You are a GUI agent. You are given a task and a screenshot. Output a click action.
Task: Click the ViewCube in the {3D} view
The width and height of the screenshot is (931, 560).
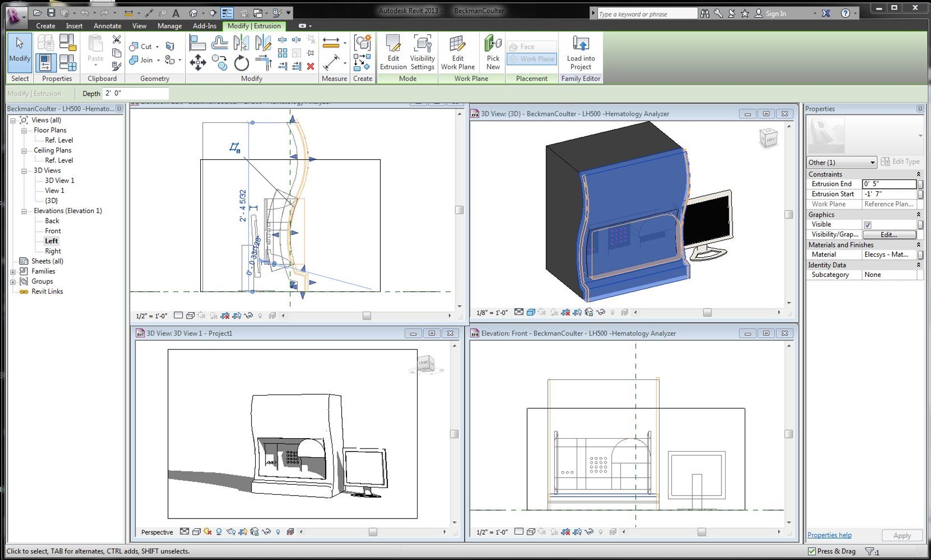(768, 137)
